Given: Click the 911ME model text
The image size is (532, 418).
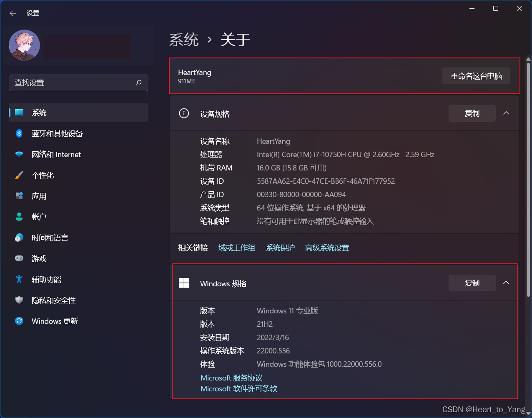Looking at the screenshot, I should tap(187, 81).
